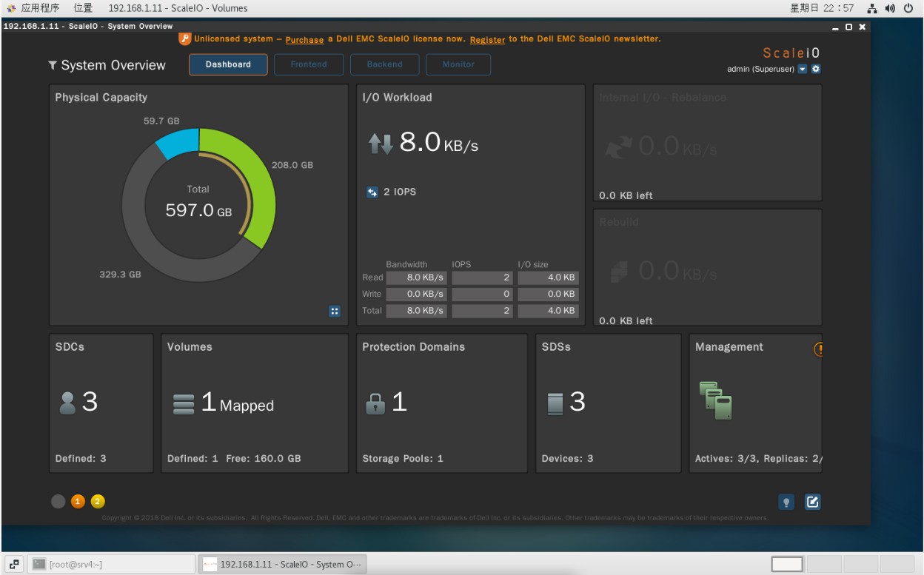Click the 208.0 GB capacity label
Image resolution: width=924 pixels, height=575 pixels.
coord(292,165)
